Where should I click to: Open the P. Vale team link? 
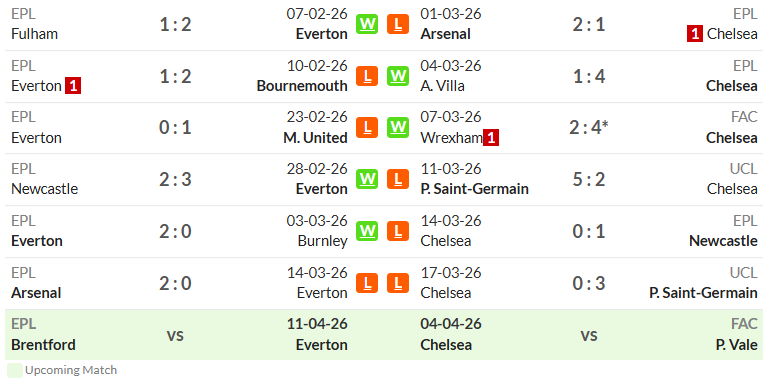coord(737,345)
